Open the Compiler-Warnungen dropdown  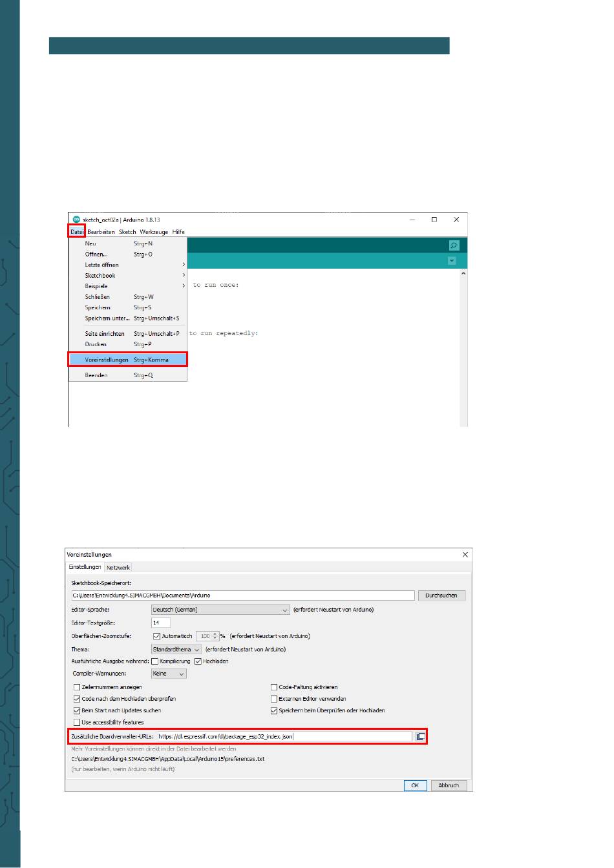coord(169,674)
